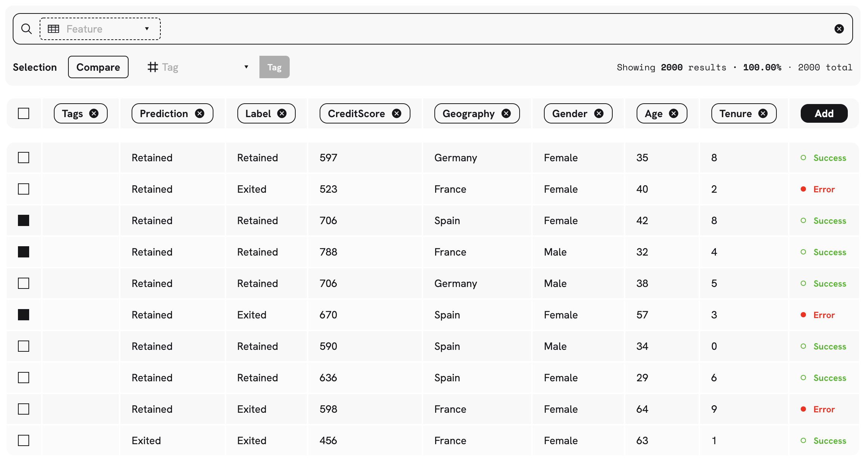
Task: Remove the Tenure column via X icon
Action: point(763,113)
